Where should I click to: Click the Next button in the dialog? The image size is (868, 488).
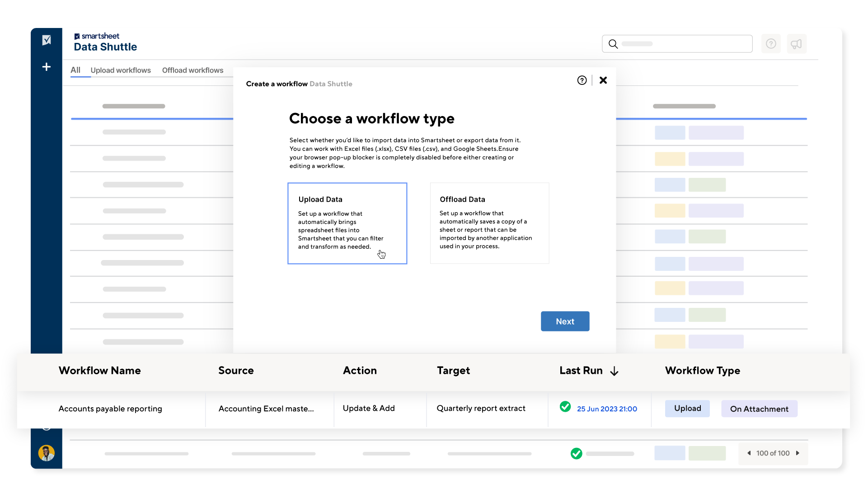click(x=565, y=321)
